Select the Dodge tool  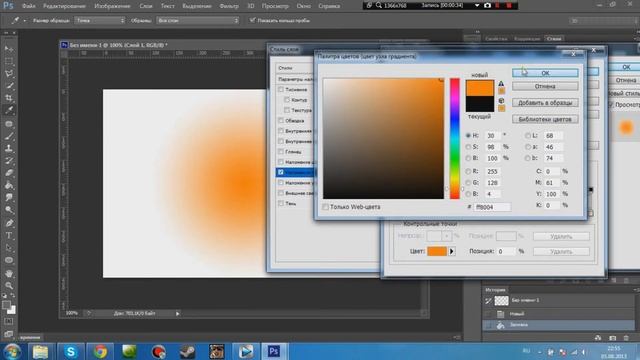(9, 210)
